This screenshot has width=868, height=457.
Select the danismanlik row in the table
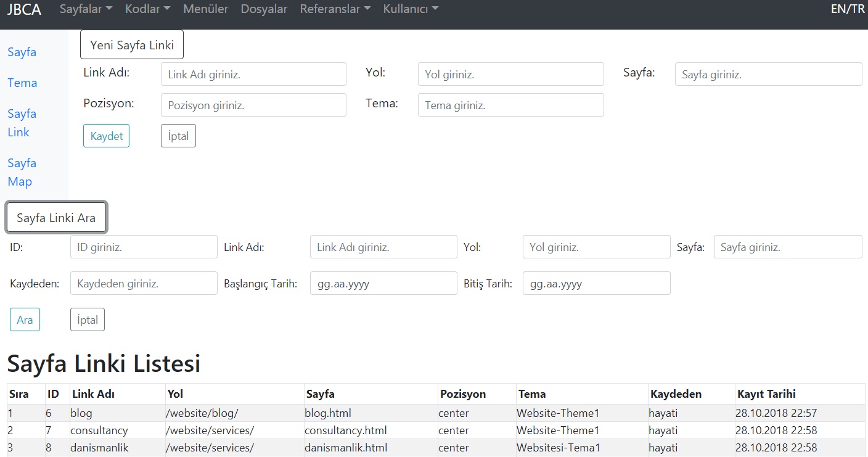(x=99, y=448)
